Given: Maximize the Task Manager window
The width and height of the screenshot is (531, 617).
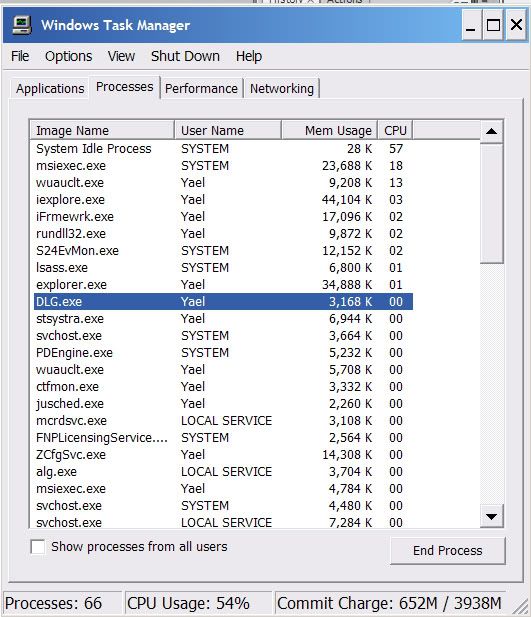Looking at the screenshot, I should pyautogui.click(x=493, y=26).
